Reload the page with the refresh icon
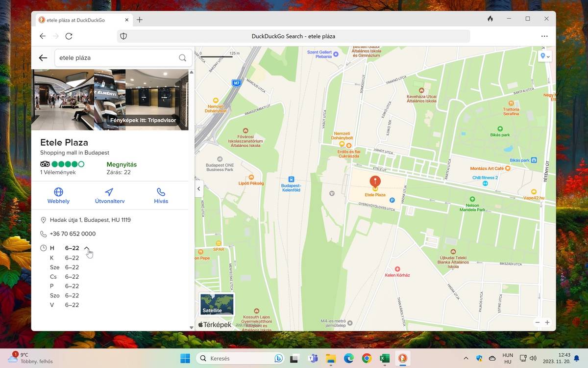The image size is (588, 368). [69, 36]
